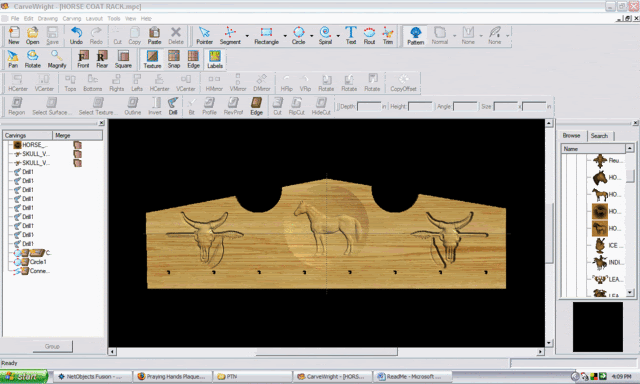Activate the Rout tool
This screenshot has height=384, width=640.
369,36
